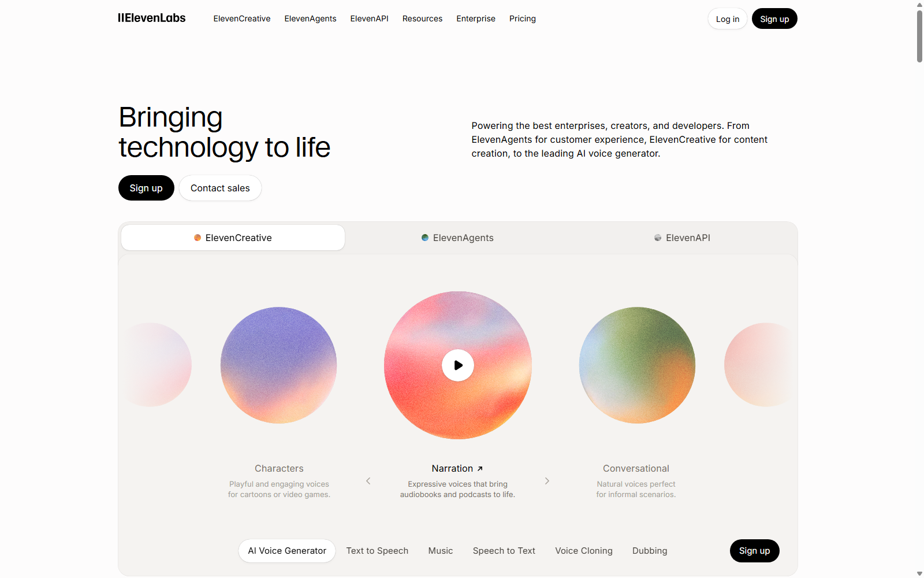Click the ElevenLabs logo

coord(152,18)
